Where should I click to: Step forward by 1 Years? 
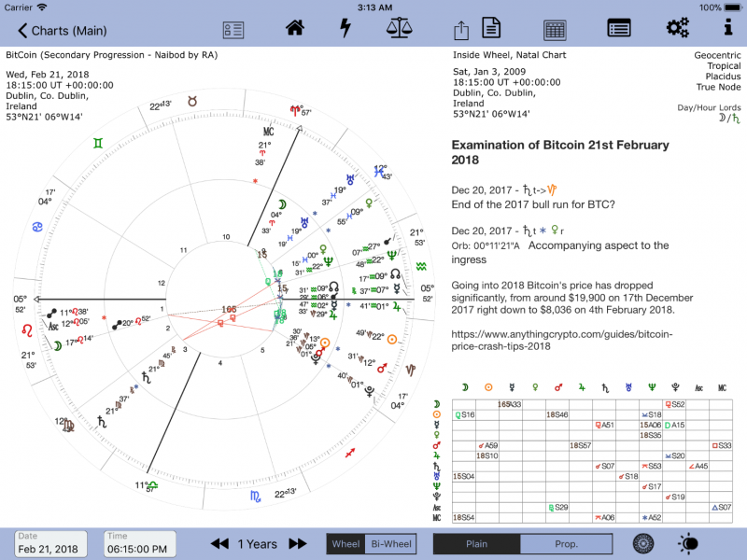point(297,544)
